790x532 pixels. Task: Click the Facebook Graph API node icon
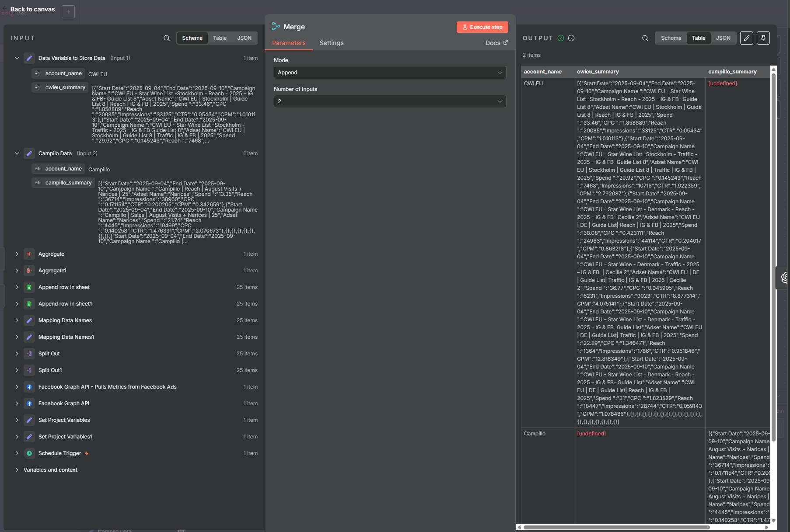click(x=29, y=403)
